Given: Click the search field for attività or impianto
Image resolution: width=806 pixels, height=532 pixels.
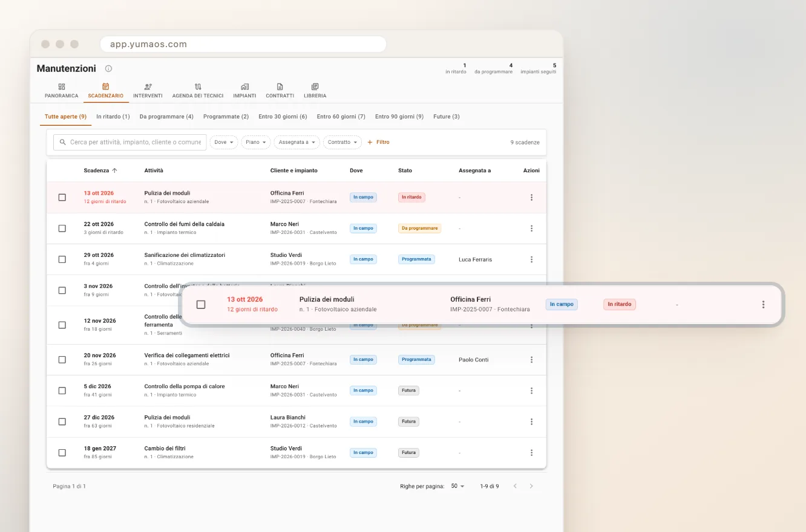Looking at the screenshot, I should (x=130, y=142).
